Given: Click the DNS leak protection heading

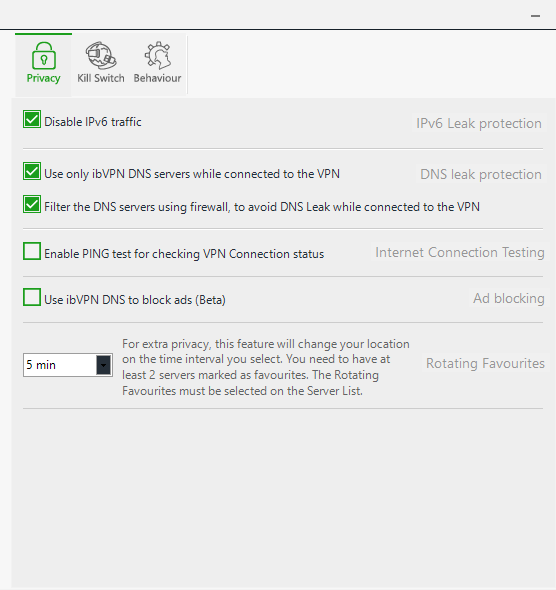Looking at the screenshot, I should 481,174.
